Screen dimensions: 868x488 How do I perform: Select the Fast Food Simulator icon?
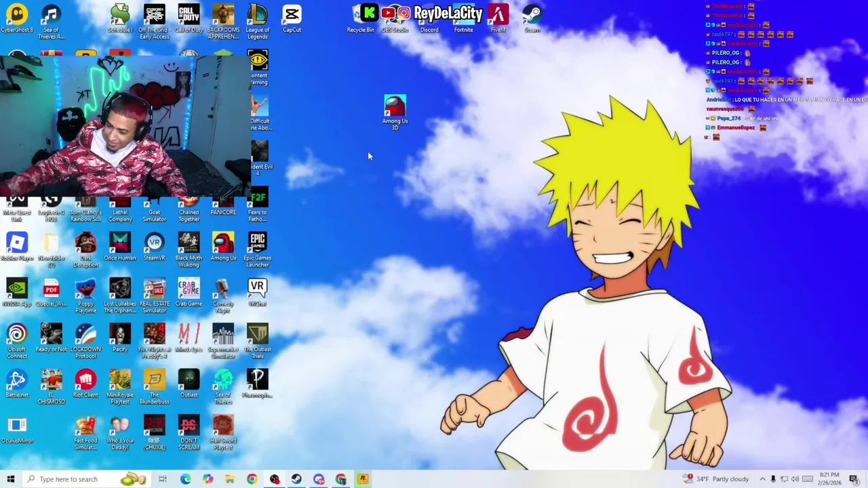click(85, 432)
